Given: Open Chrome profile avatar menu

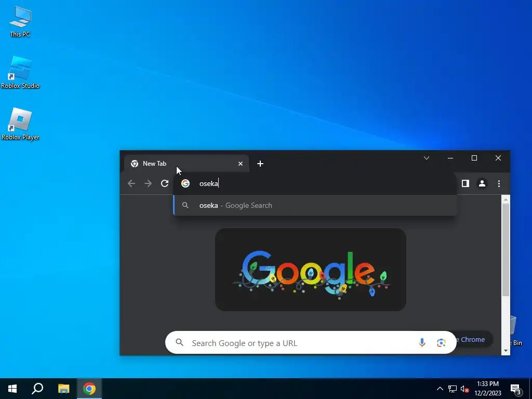Looking at the screenshot, I should coord(482,183).
